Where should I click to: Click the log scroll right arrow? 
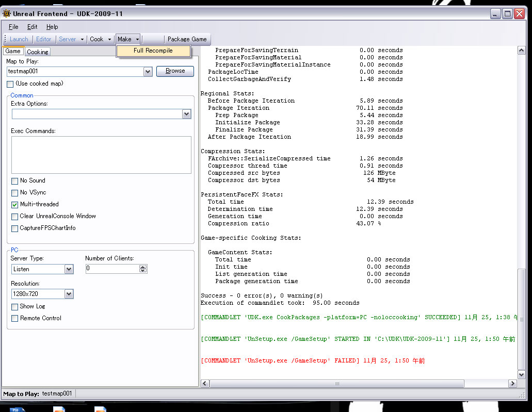pos(513,384)
